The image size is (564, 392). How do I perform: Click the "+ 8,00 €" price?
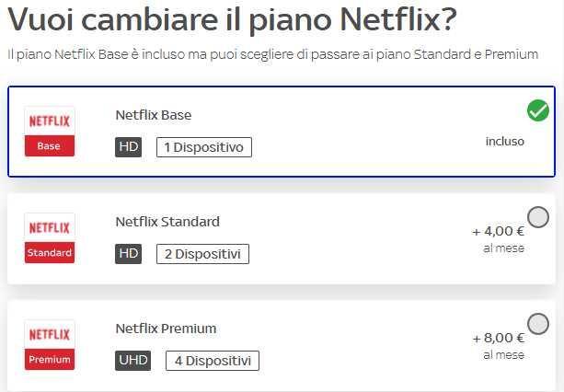(498, 339)
